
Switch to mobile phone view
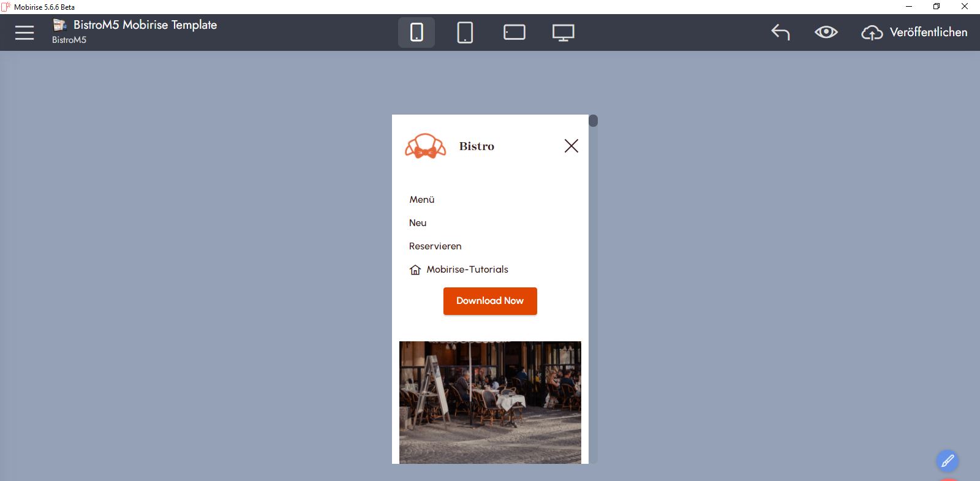coord(417,32)
